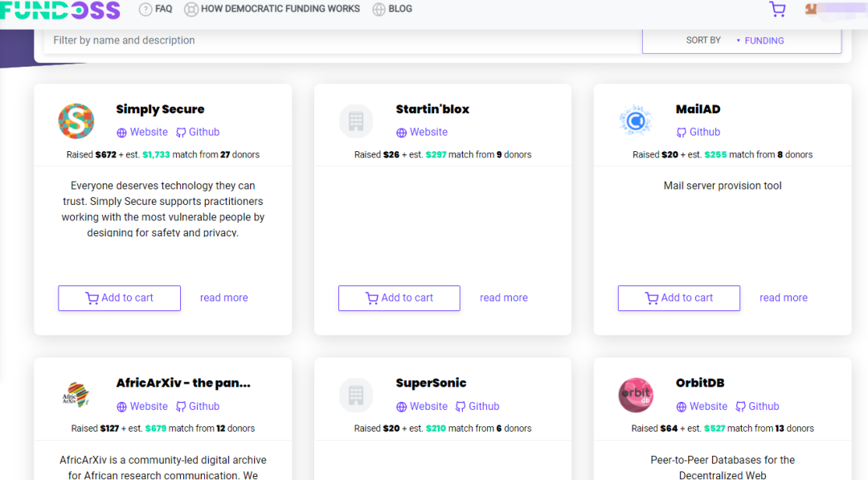868x480 pixels.
Task: Open the Simply Secure project title
Action: click(160, 109)
